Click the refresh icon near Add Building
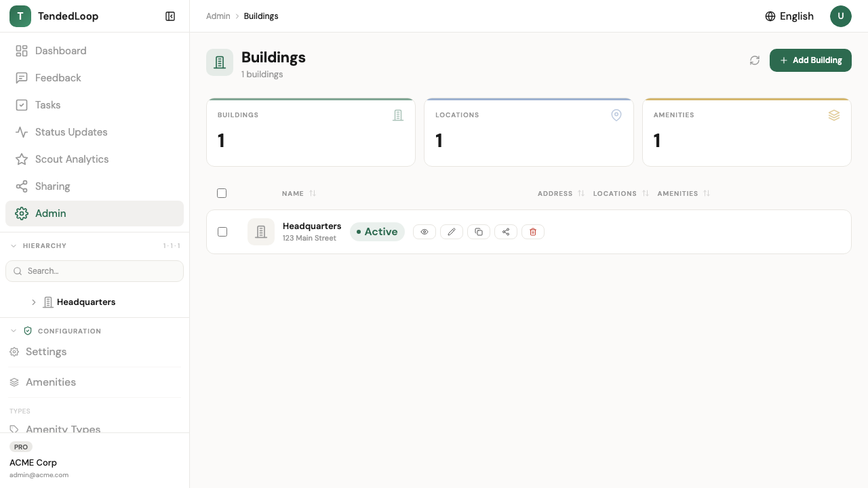 click(x=755, y=60)
